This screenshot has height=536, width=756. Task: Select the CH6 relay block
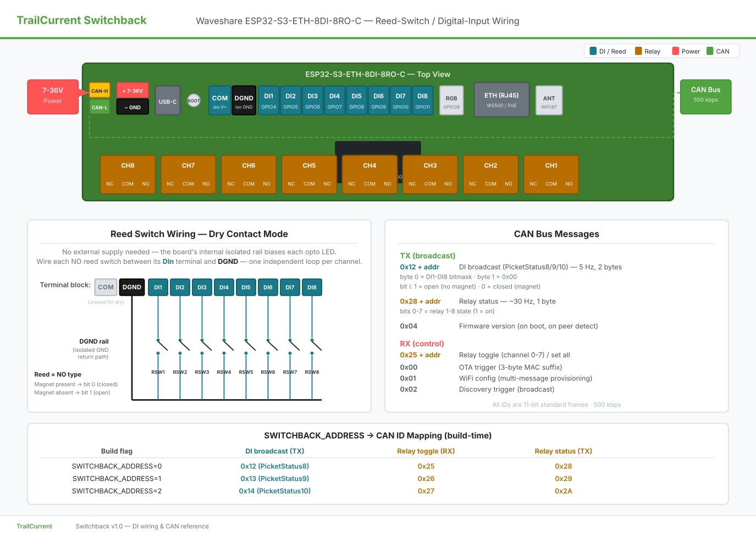coord(249,174)
